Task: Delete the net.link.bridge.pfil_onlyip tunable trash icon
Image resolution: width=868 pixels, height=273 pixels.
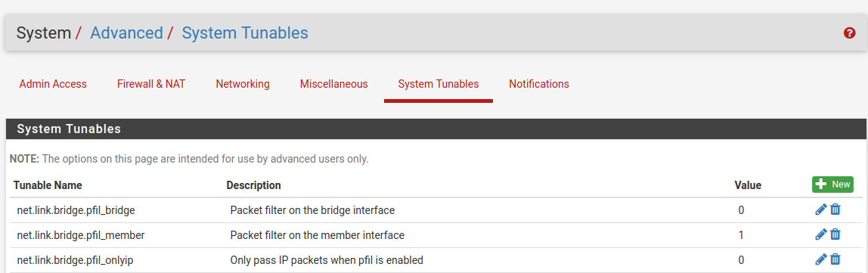Action: coord(835,259)
